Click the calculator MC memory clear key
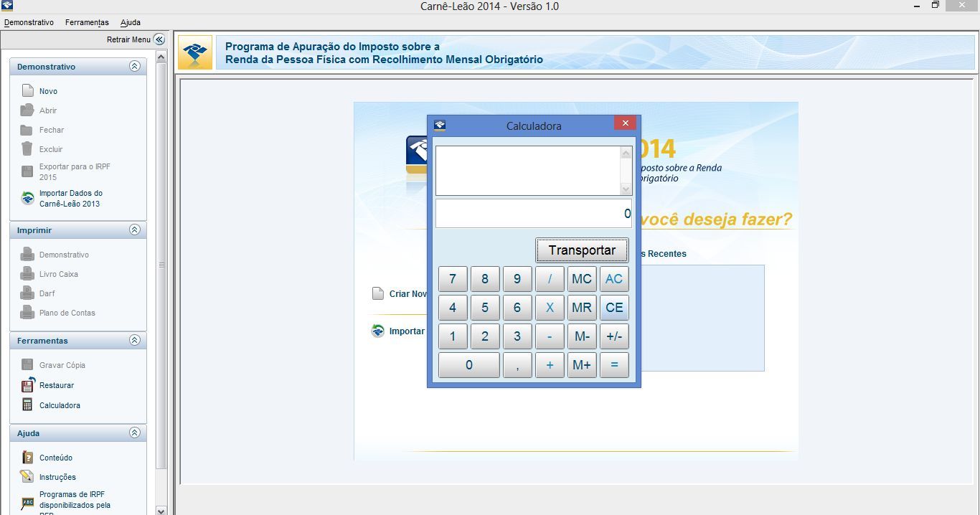980x515 pixels. tap(582, 279)
